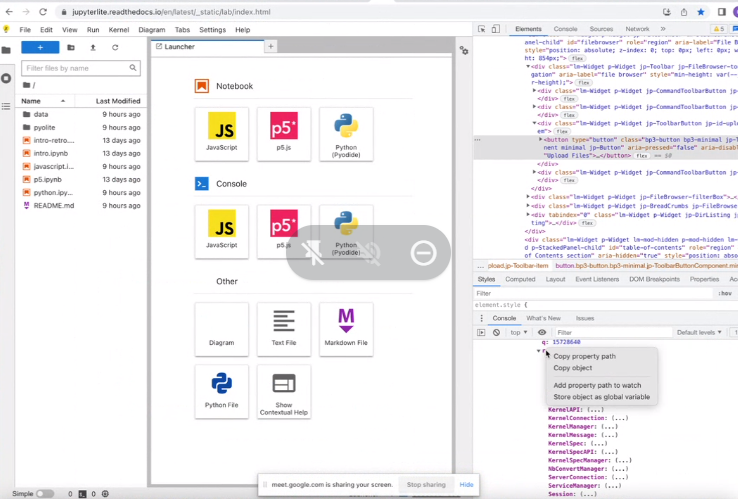The image size is (738, 499).
Task: Open the File menu
Action: tap(25, 30)
